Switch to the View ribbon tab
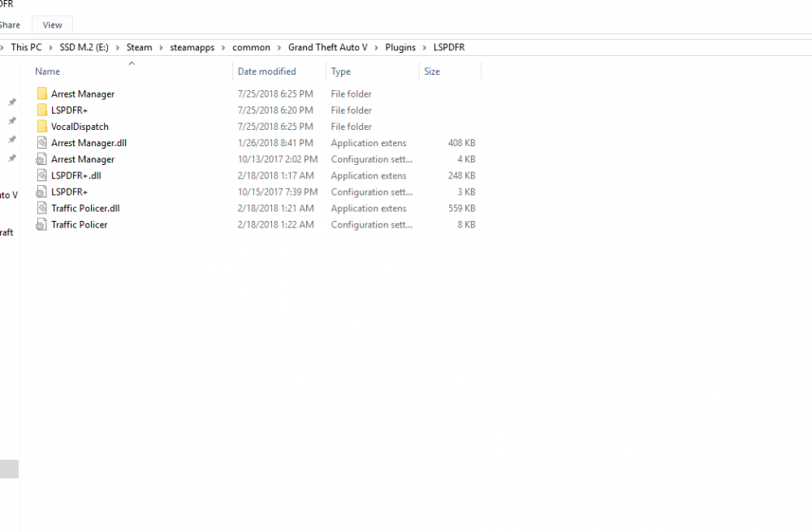 pos(52,25)
